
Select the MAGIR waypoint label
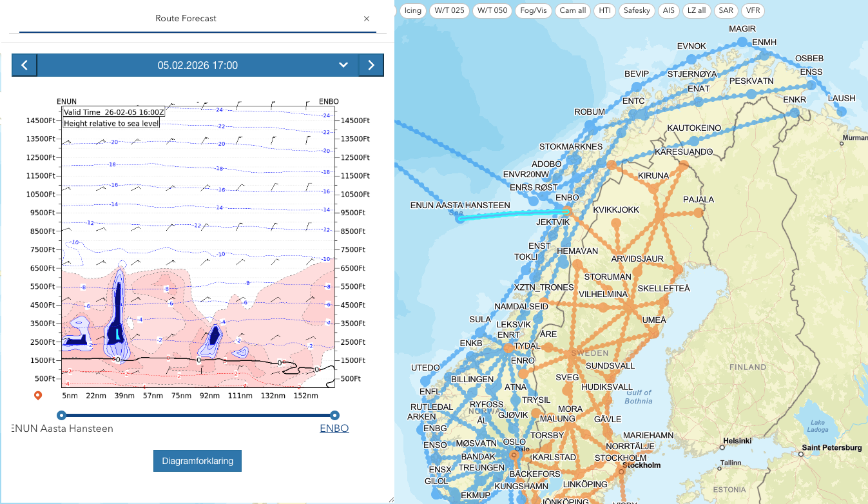[x=742, y=29]
